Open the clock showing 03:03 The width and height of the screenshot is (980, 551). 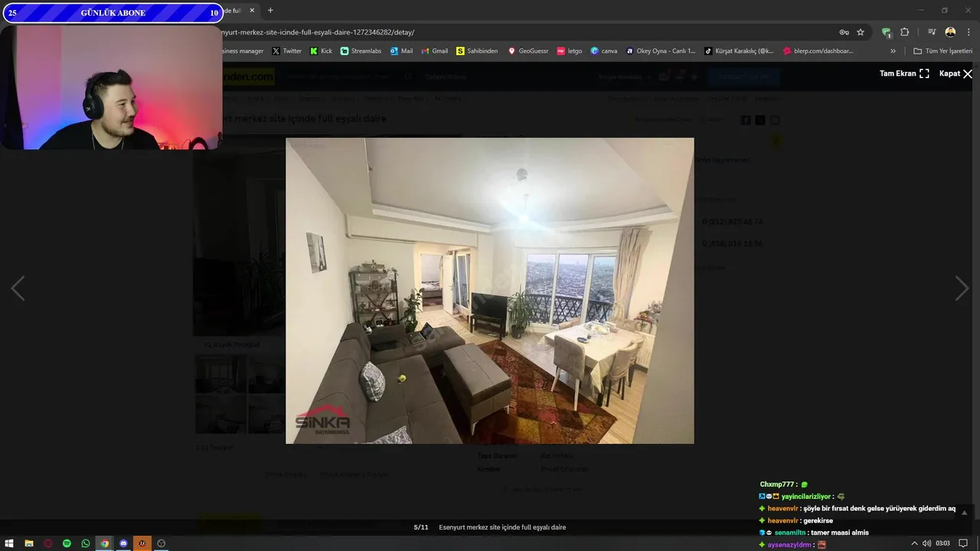tap(942, 543)
